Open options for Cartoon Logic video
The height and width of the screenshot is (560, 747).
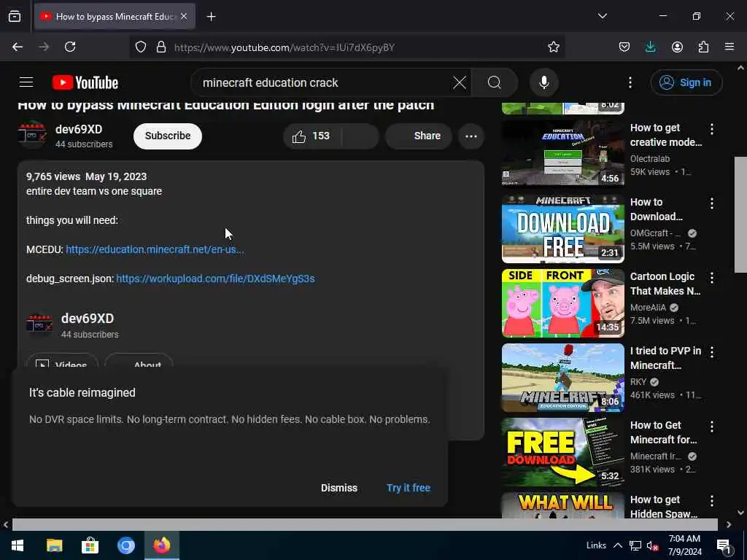(x=712, y=278)
